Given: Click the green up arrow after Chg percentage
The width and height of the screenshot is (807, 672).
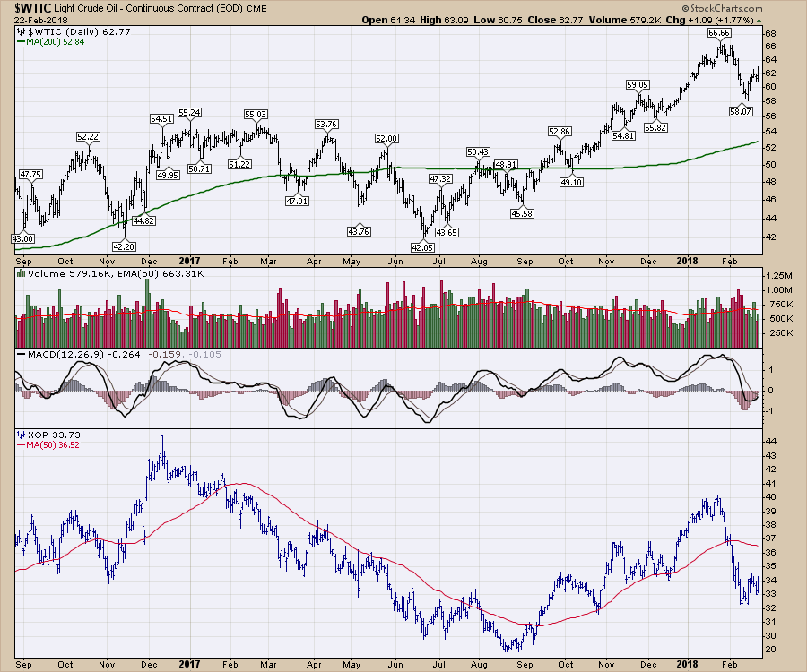Looking at the screenshot, I should pyautogui.click(x=759, y=21).
